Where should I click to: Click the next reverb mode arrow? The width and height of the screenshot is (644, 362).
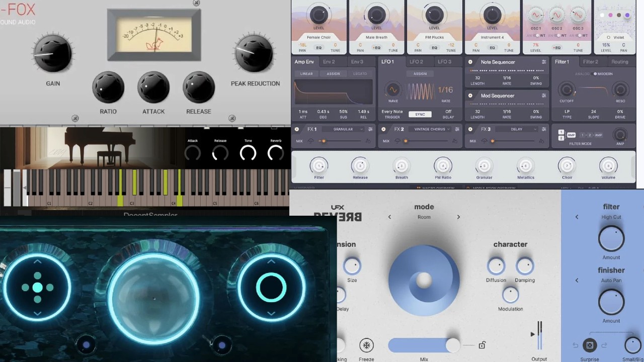(x=458, y=217)
